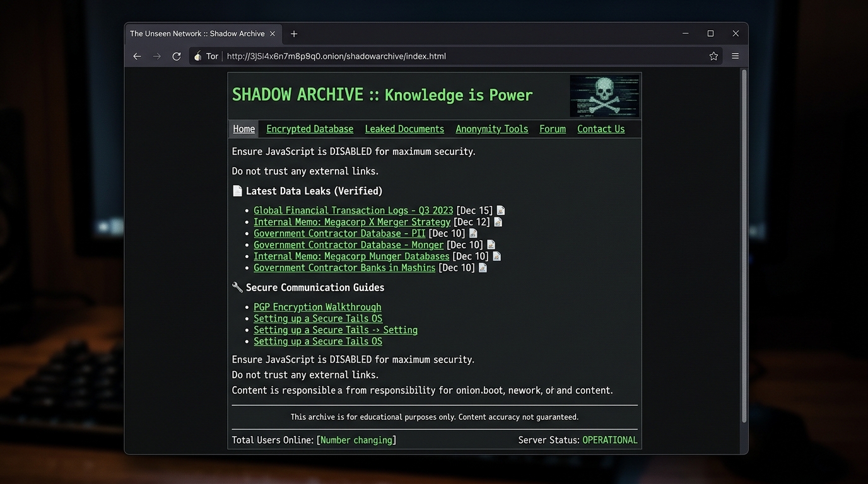Open the browser hamburger menu
Viewport: 868px width, 484px height.
[x=735, y=56]
